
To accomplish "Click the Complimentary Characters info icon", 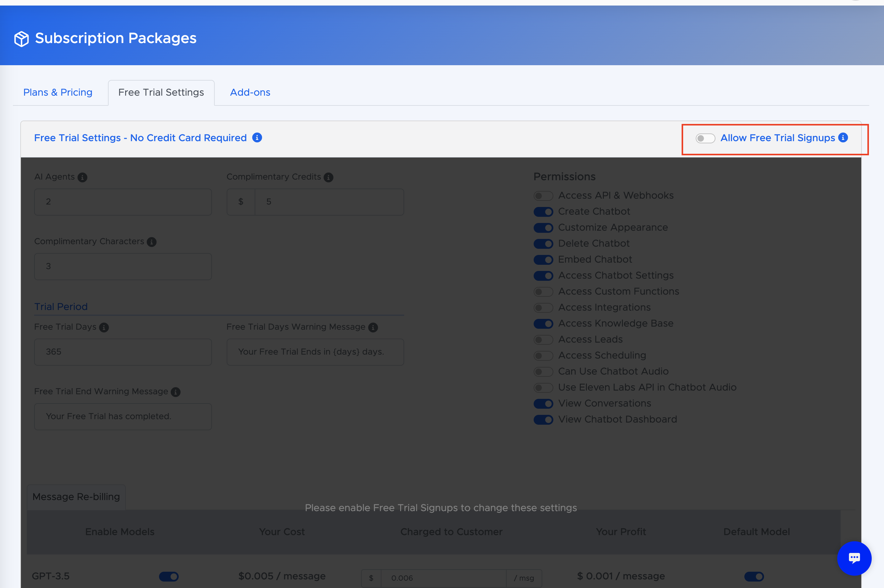I will click(x=152, y=242).
